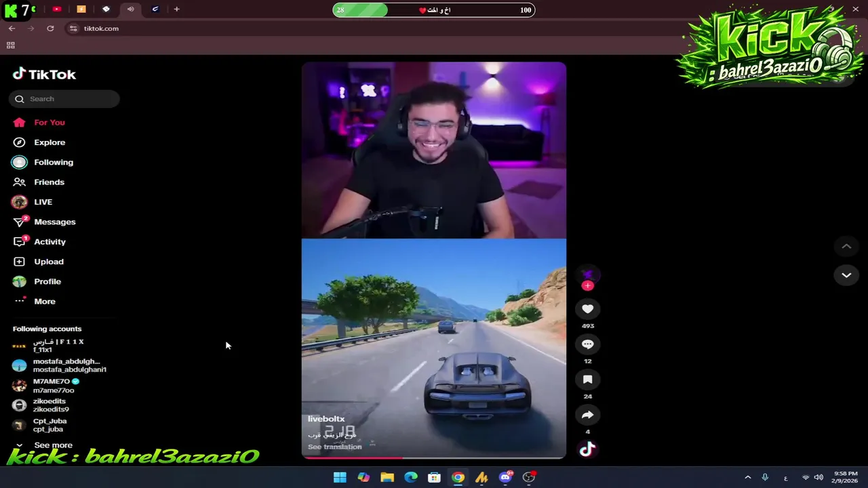This screenshot has height=488, width=868.
Task: Open the For You feed
Action: [x=39, y=123]
